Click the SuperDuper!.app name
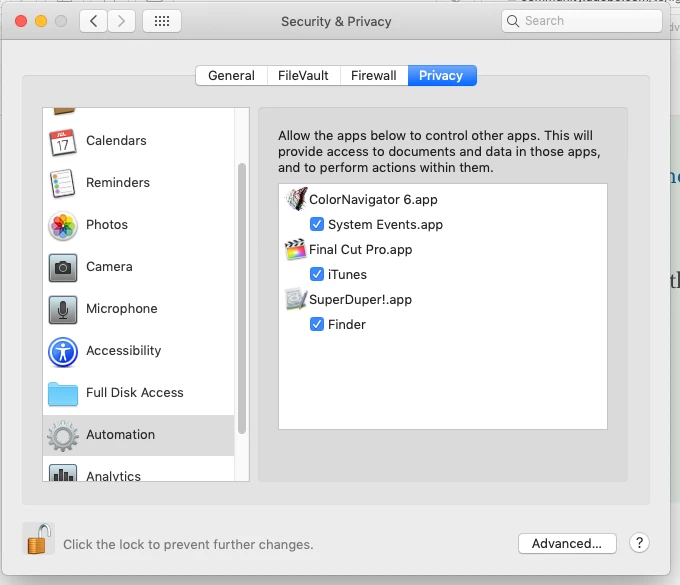 [x=360, y=300]
